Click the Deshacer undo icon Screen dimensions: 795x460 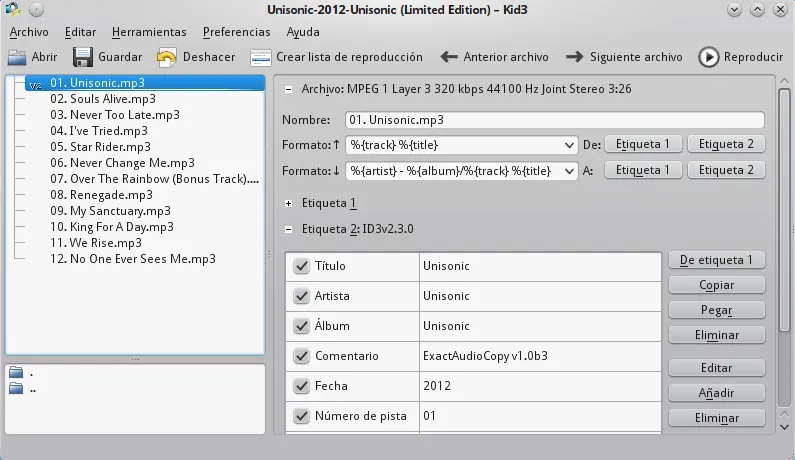coord(166,57)
